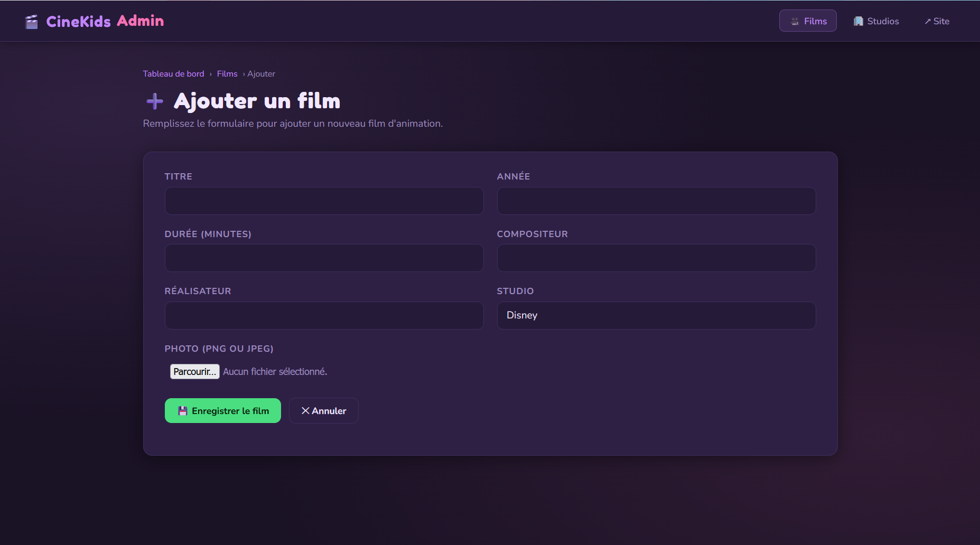Click the TITRE label

pyautogui.click(x=178, y=176)
